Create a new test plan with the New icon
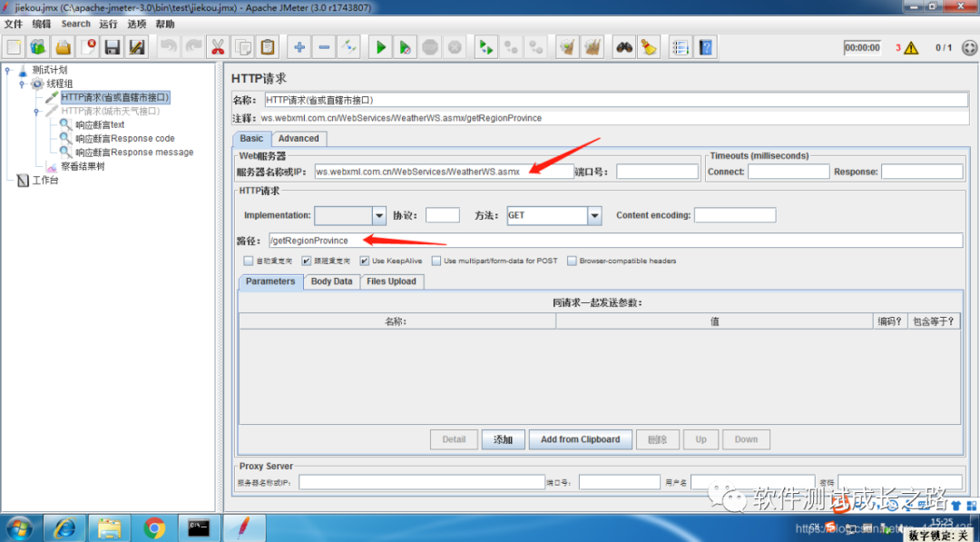980x542 pixels. coord(15,47)
